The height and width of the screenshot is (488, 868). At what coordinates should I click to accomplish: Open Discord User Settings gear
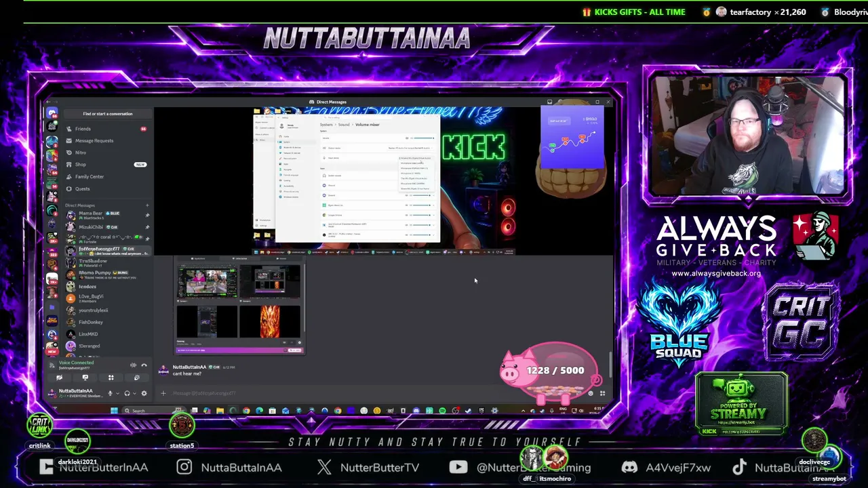[144, 393]
